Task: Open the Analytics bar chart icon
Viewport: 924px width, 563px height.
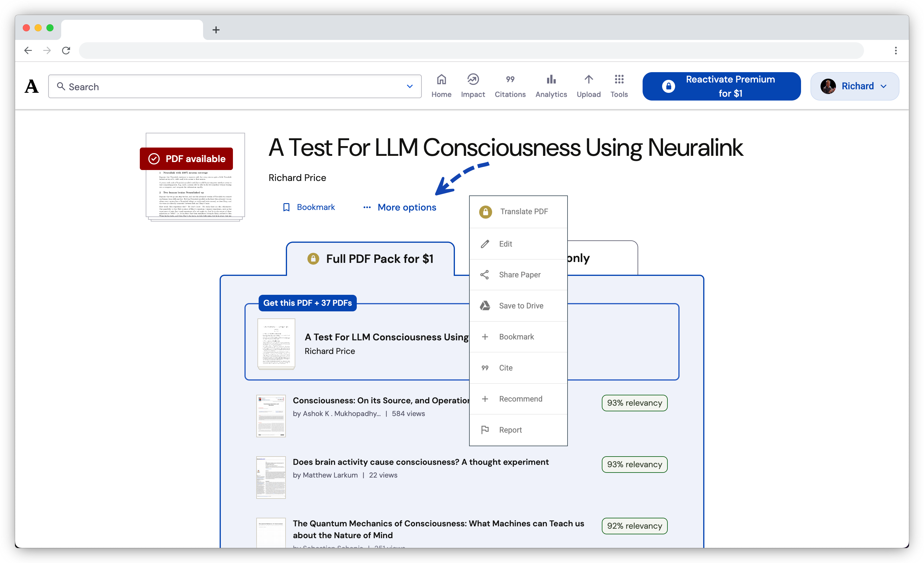Action: (x=551, y=80)
